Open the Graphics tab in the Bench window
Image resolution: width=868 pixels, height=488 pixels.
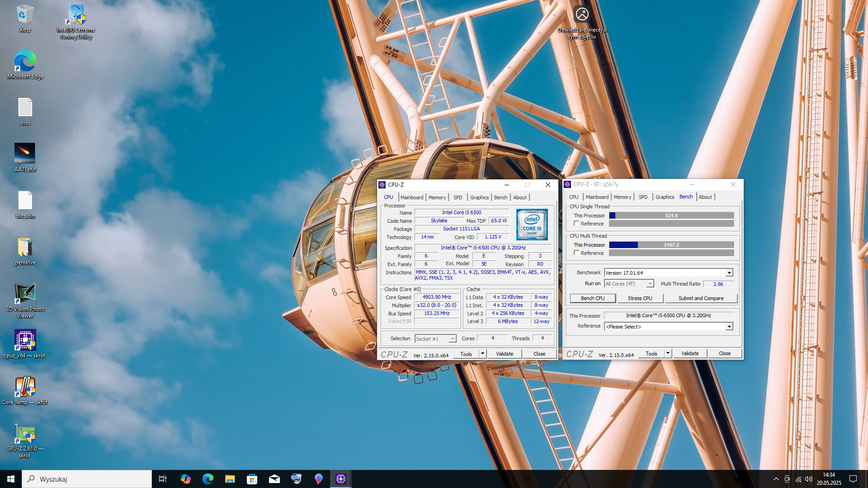coord(665,197)
